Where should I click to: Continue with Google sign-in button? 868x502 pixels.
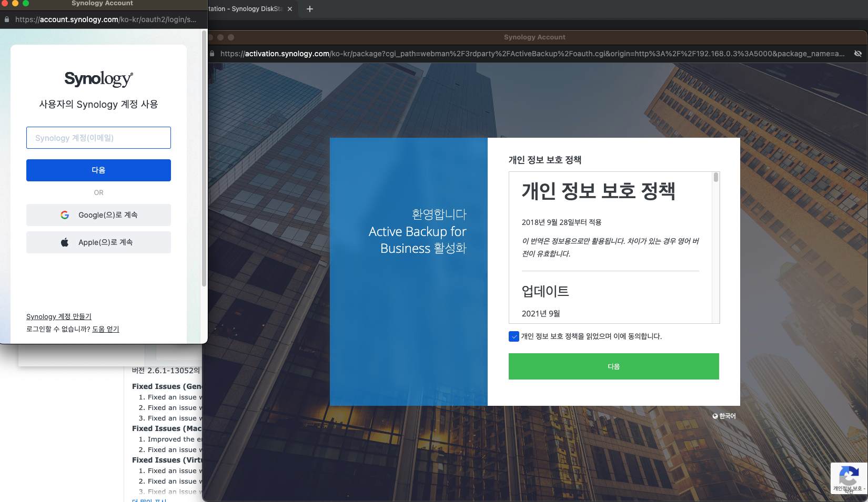(x=98, y=215)
